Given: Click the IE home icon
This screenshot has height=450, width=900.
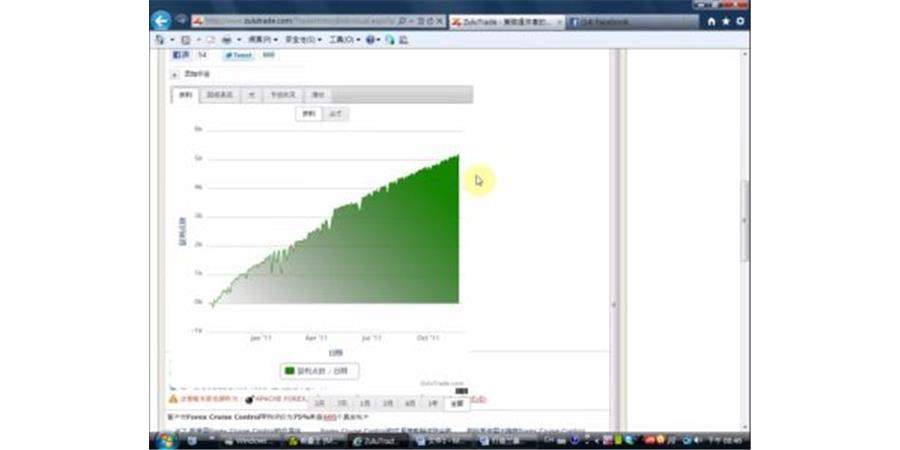Looking at the screenshot, I should [711, 21].
